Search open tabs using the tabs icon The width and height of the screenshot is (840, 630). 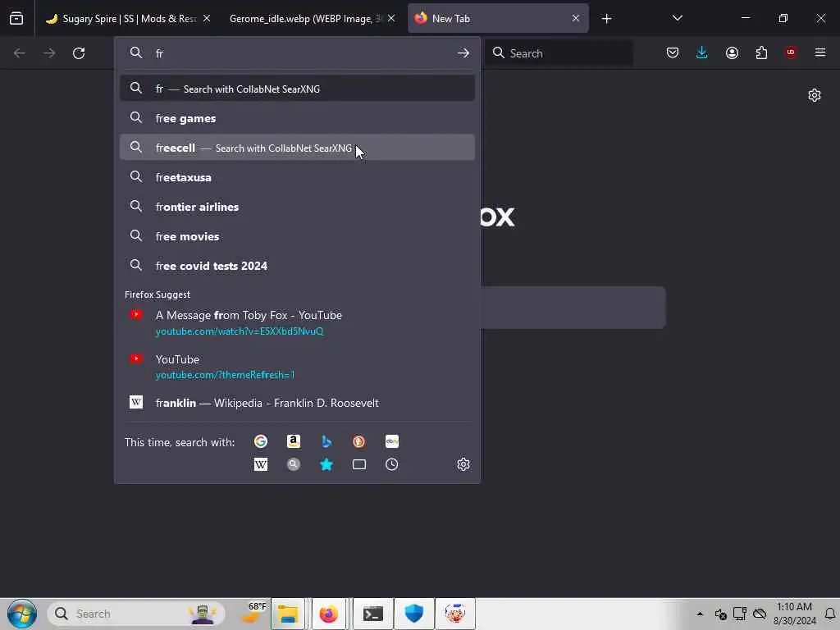click(x=359, y=464)
